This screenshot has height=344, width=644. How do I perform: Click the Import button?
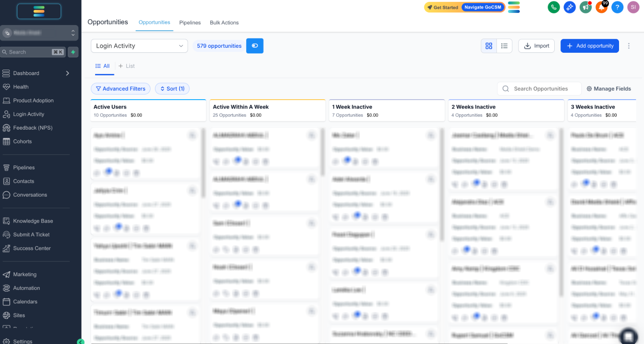pos(536,46)
